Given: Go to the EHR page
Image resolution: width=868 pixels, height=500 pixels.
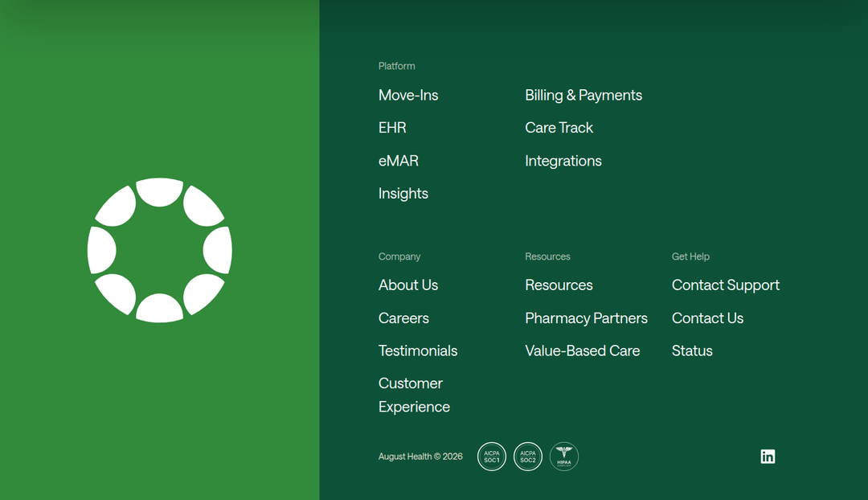Looking at the screenshot, I should 392,128.
